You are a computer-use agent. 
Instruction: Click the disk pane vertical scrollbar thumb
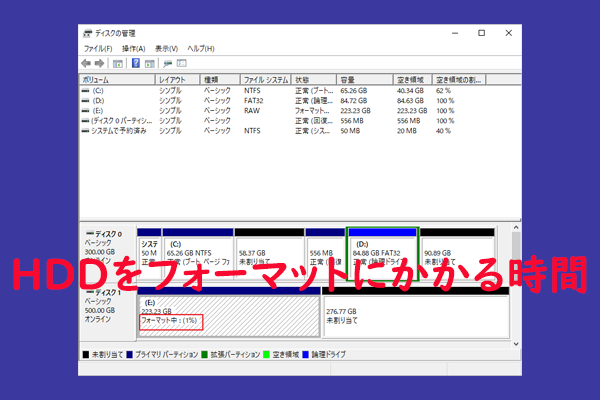click(516, 245)
